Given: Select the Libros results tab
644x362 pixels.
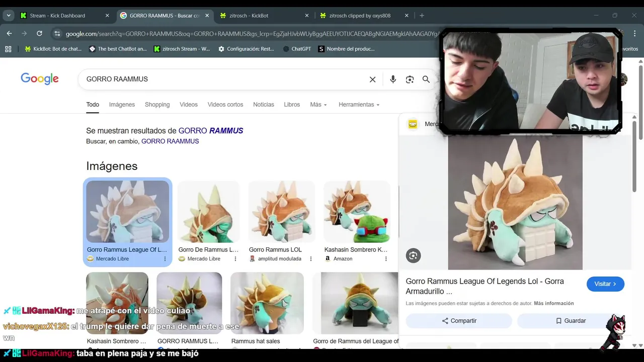Looking at the screenshot, I should pyautogui.click(x=292, y=105).
